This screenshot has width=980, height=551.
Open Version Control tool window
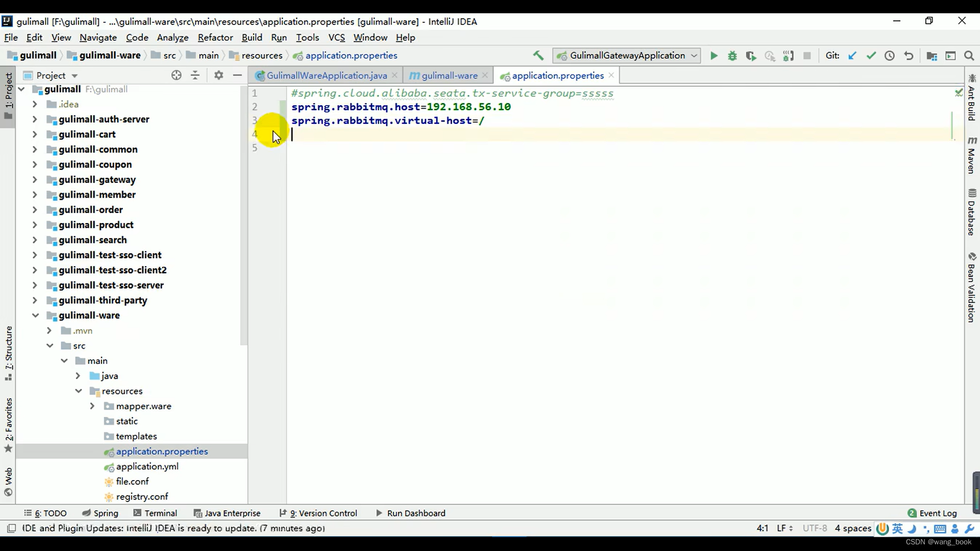pos(318,513)
